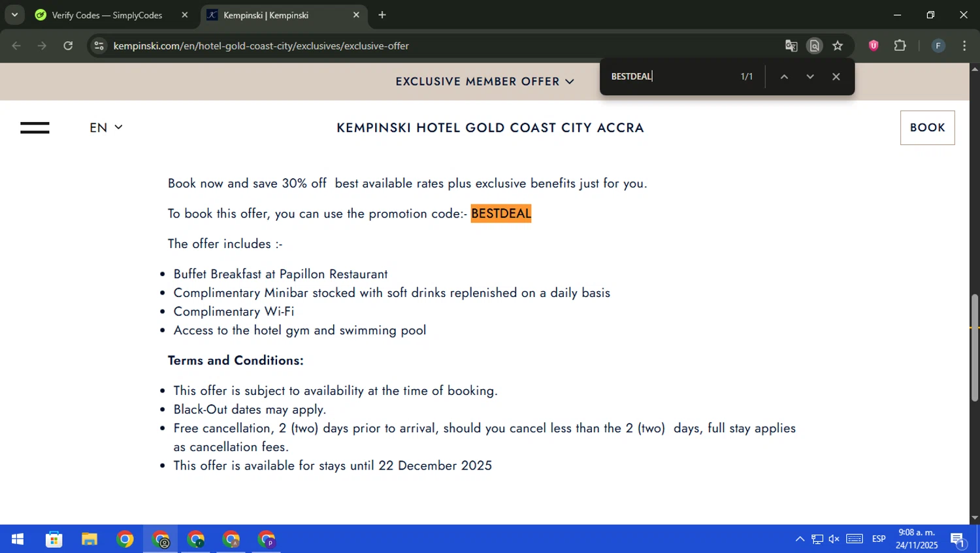Open a new browser tab
The width and height of the screenshot is (980, 553).
[382, 15]
